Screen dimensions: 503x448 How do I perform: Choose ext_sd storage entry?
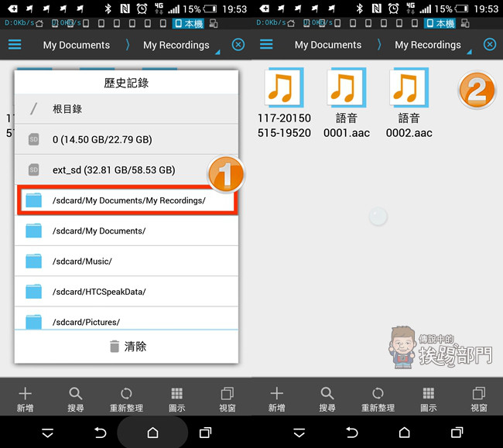(x=126, y=170)
